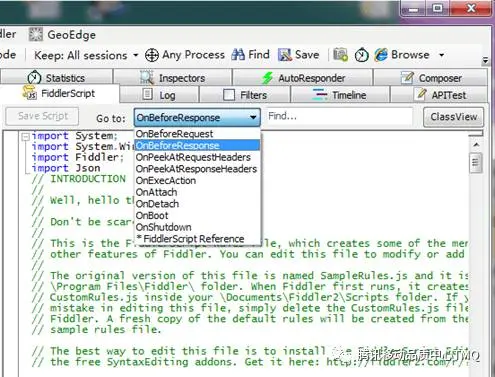
Task: Open the Filters tab
Action: pyautogui.click(x=245, y=95)
